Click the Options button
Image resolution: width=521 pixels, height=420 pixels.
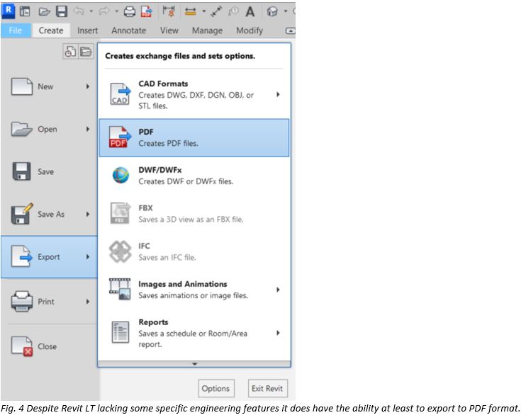(216, 388)
